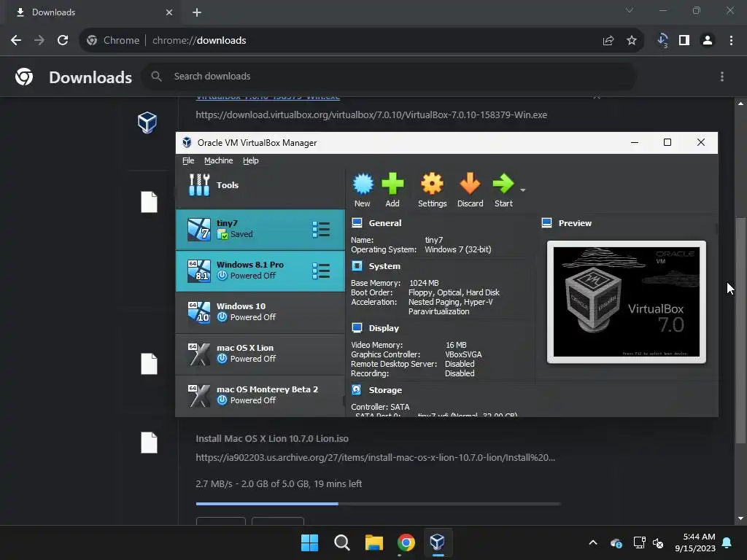Open the Lion.iso archive.org source link

pyautogui.click(x=376, y=458)
